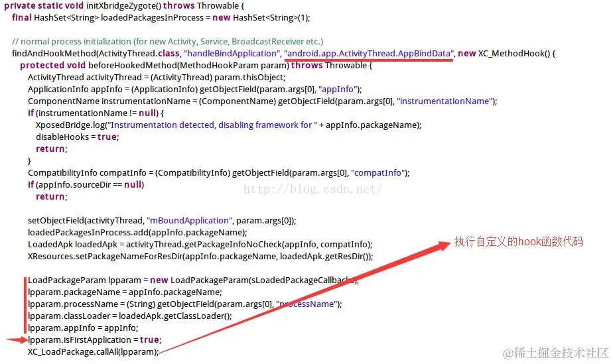Click the 'protected void beforeHookedMethod' declaration line
Viewport: 613px width, 364px height.
(196, 66)
